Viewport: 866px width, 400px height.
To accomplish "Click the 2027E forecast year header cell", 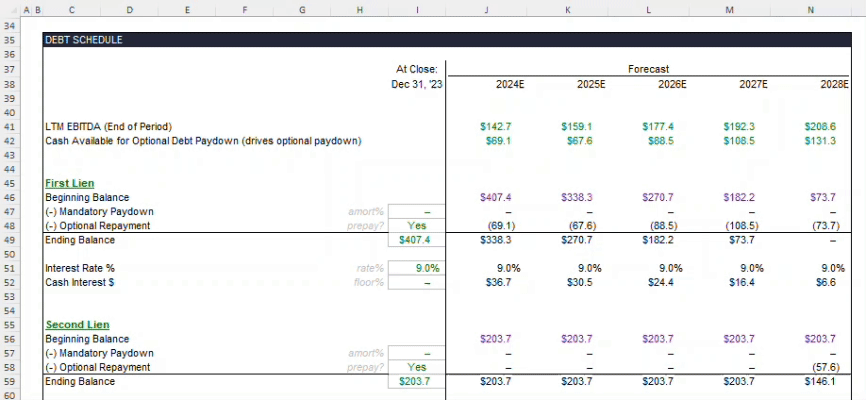I will pyautogui.click(x=752, y=85).
